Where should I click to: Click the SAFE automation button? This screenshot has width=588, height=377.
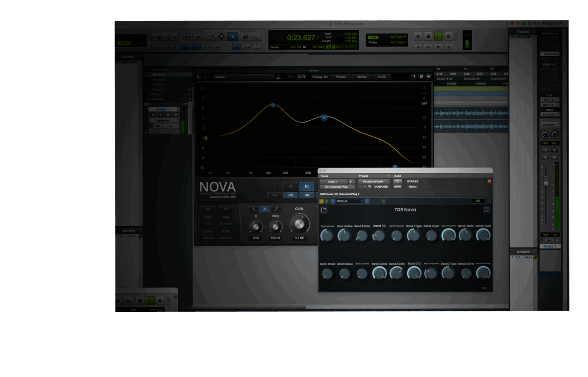pos(398,186)
